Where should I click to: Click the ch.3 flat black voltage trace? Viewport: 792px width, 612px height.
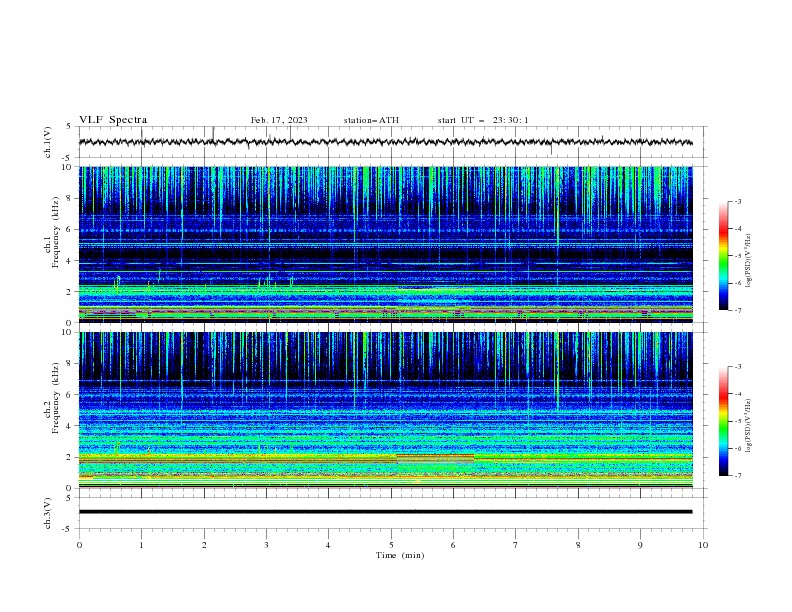pyautogui.click(x=385, y=512)
